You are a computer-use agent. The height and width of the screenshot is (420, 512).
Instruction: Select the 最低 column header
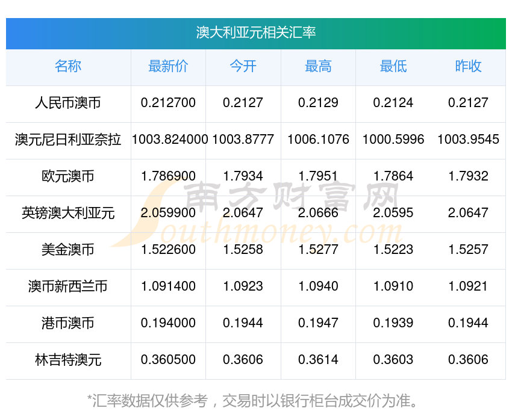pyautogui.click(x=393, y=66)
